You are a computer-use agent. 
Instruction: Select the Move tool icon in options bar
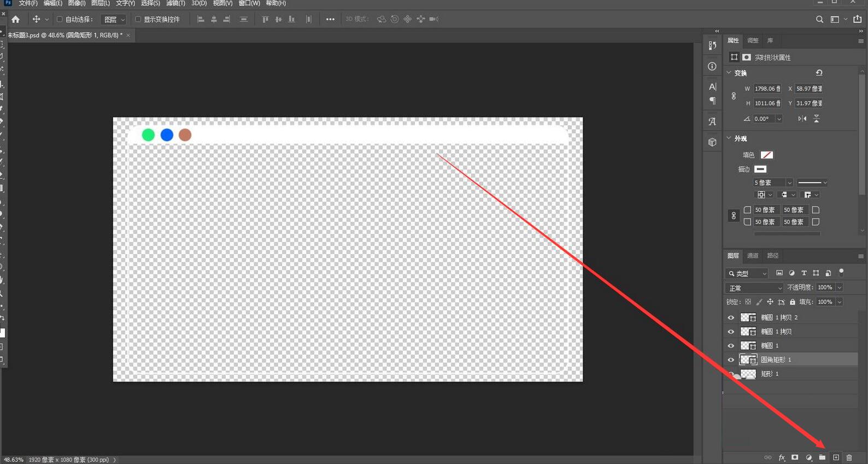[x=36, y=19]
